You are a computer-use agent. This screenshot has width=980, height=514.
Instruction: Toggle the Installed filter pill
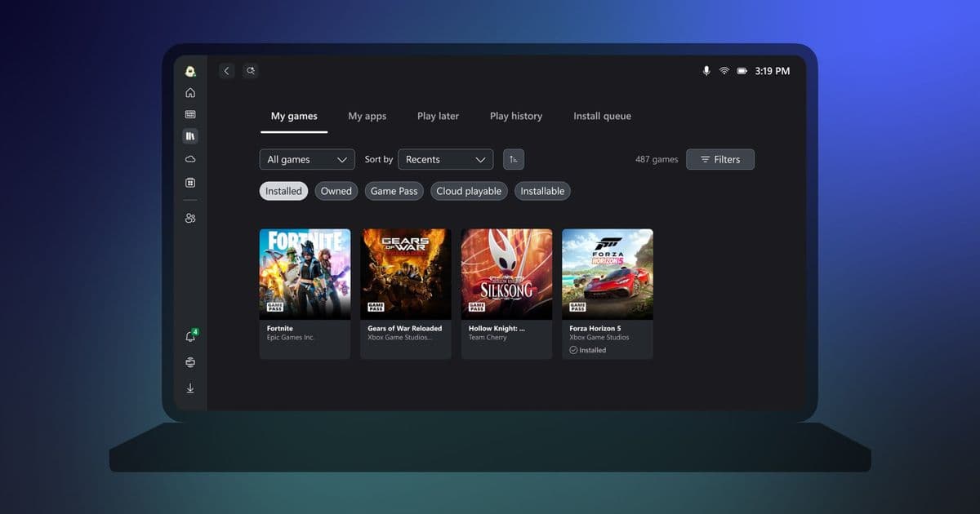point(283,191)
